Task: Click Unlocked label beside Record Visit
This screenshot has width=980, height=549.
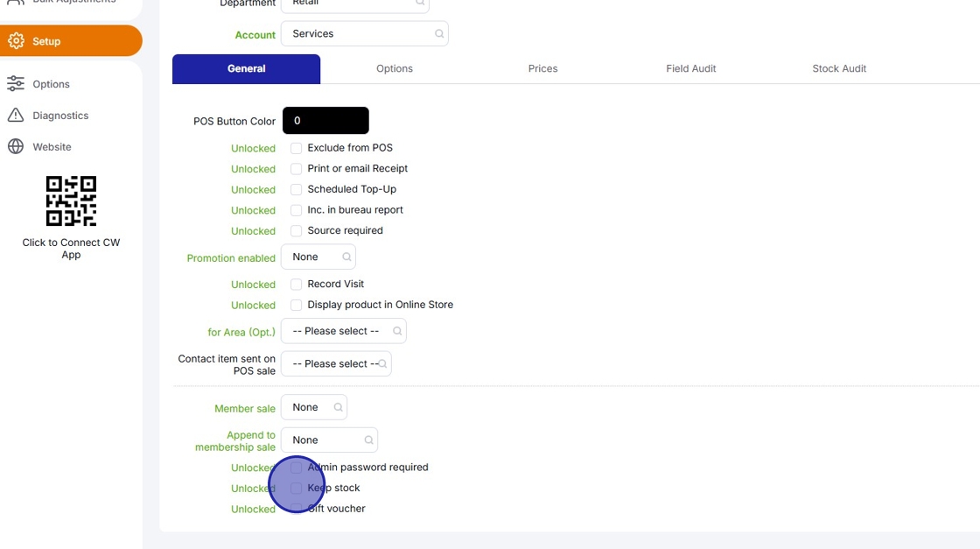Action: click(253, 285)
